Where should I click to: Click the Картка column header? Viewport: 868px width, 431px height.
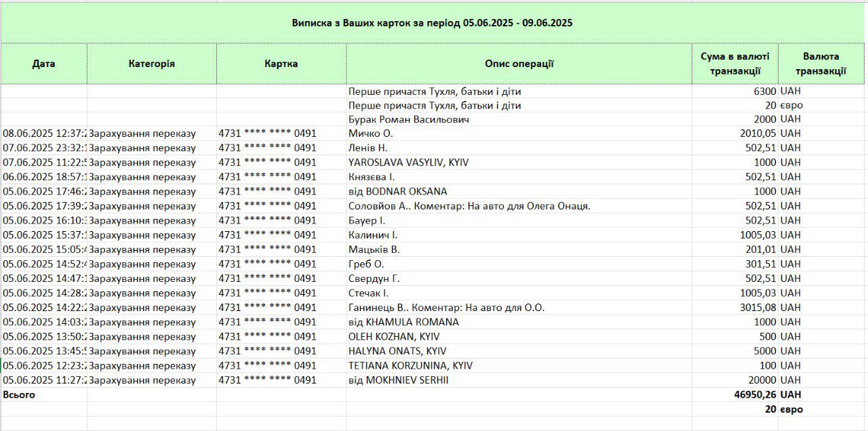pos(281,64)
